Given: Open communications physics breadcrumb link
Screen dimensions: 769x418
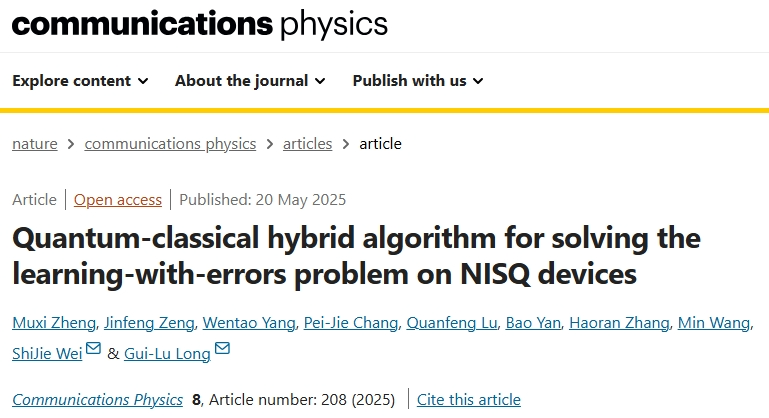Looking at the screenshot, I should click(x=170, y=144).
